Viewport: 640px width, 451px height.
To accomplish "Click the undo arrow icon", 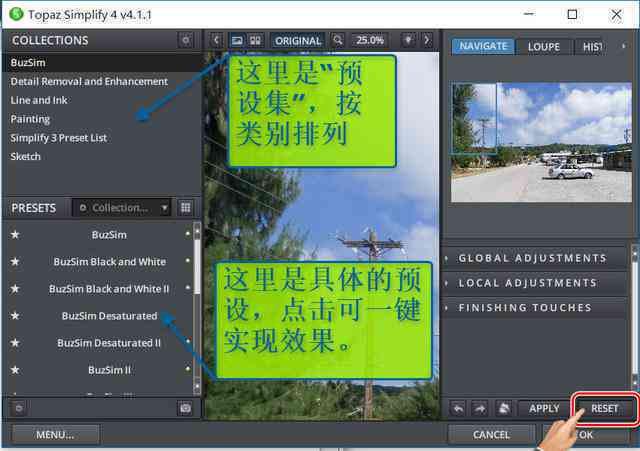I will 458,409.
